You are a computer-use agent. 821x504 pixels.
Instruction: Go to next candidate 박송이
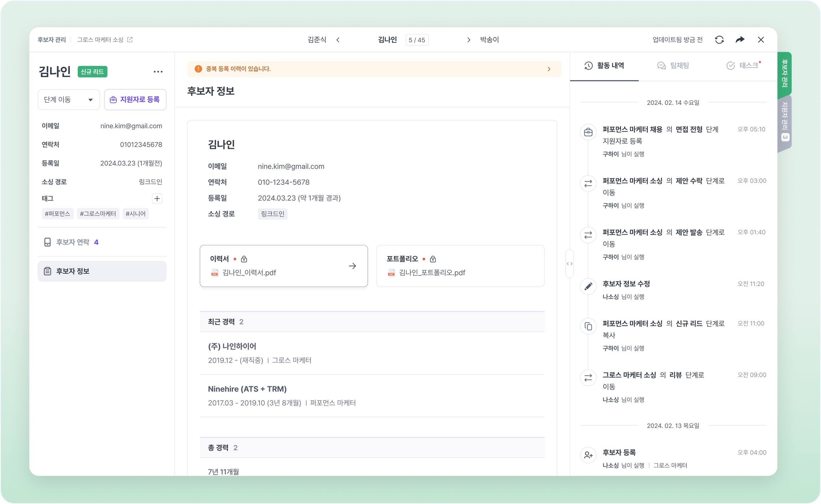click(469, 40)
